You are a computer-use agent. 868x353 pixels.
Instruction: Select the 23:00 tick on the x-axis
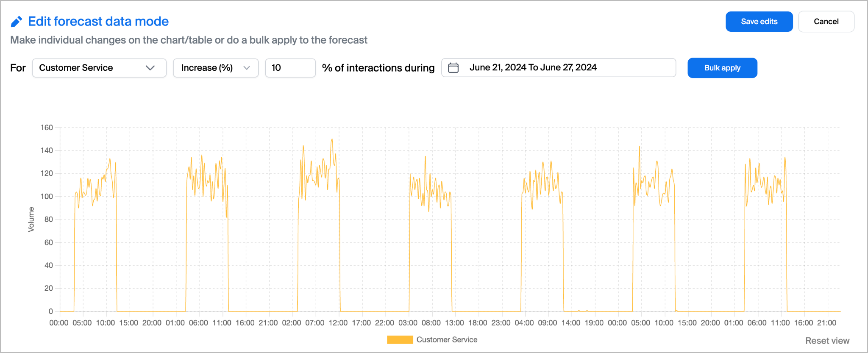[x=501, y=323]
